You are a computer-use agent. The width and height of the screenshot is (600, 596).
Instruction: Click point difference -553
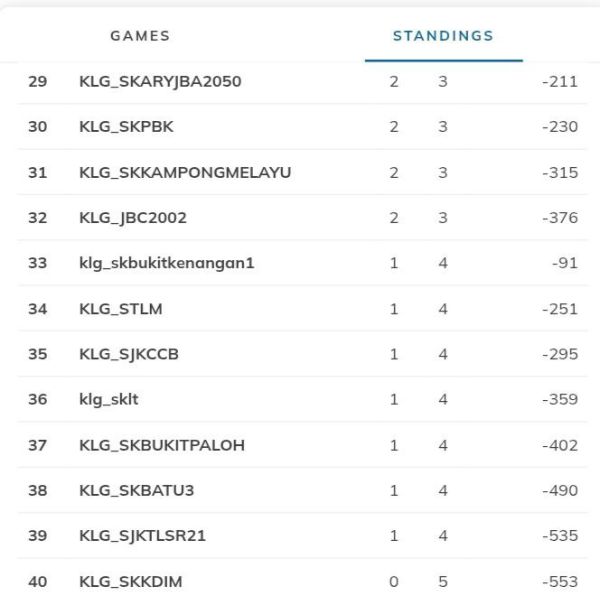559,581
